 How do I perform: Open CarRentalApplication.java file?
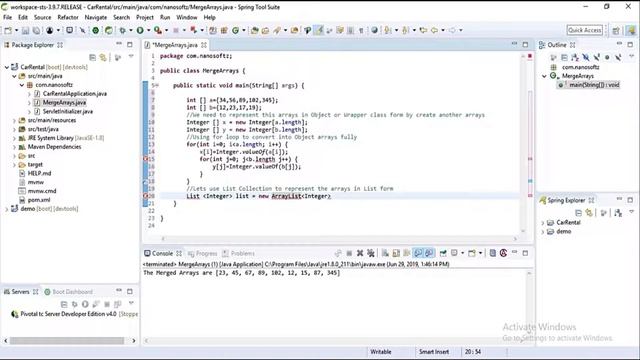(x=75, y=94)
